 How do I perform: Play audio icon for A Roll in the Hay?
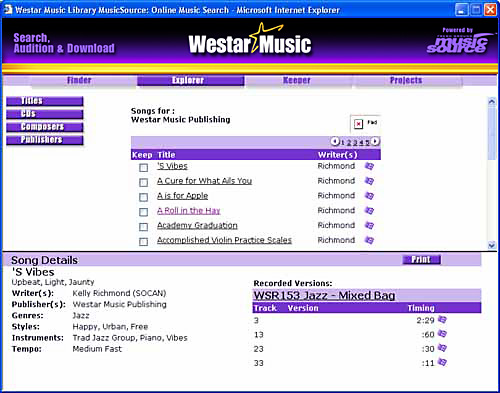pyautogui.click(x=369, y=210)
